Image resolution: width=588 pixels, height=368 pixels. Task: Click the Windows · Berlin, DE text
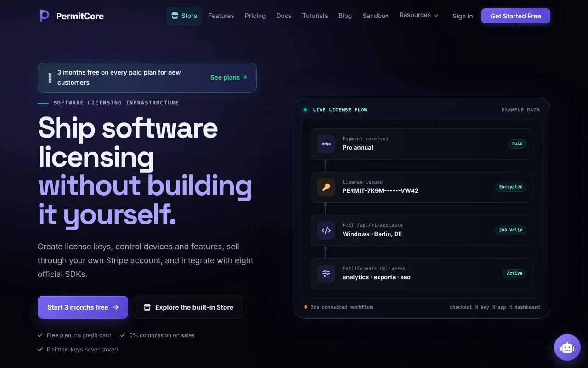[372, 234]
